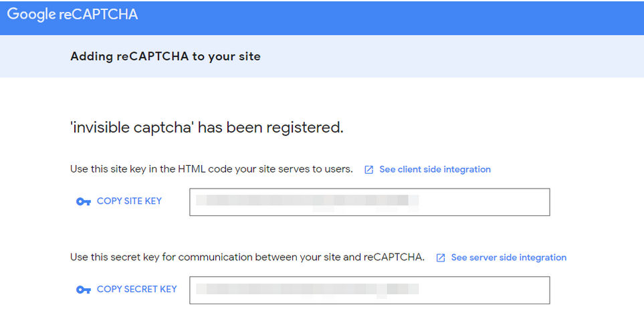Click the word reCAPTCHA in the blue header
644x327 pixels.
(98, 15)
